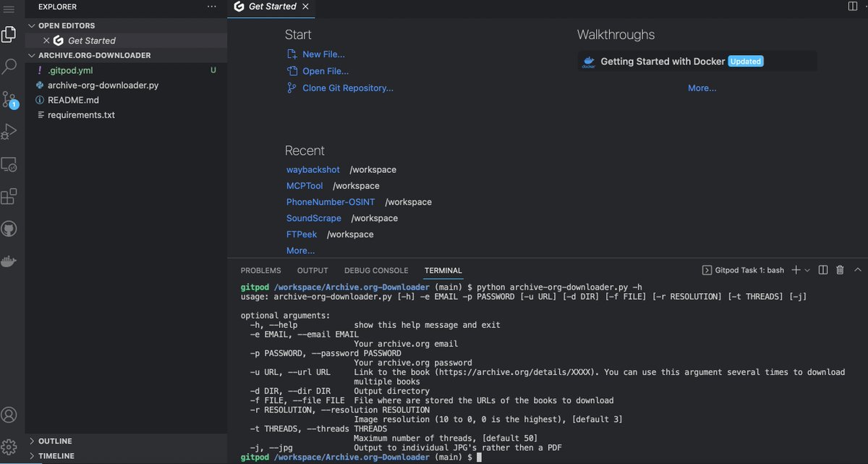Open Remote Explorer in activity bar
Viewport: 868px width, 464px height.
9,164
